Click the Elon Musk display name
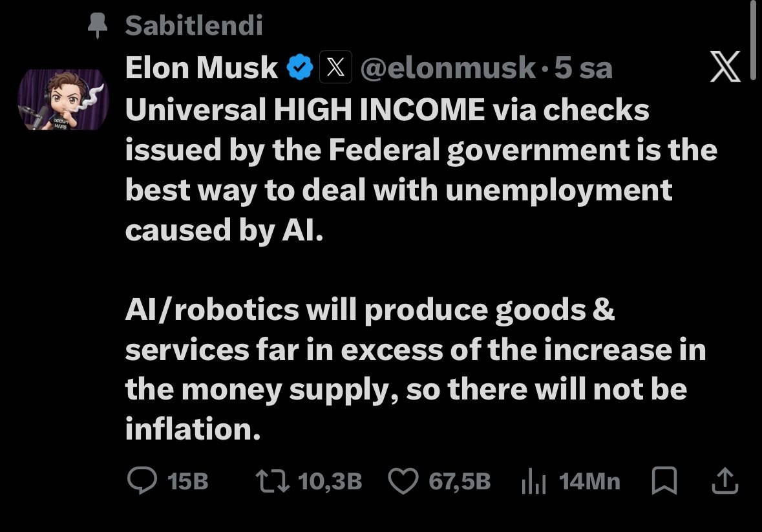Viewport: 762px width, 532px height. click(201, 67)
